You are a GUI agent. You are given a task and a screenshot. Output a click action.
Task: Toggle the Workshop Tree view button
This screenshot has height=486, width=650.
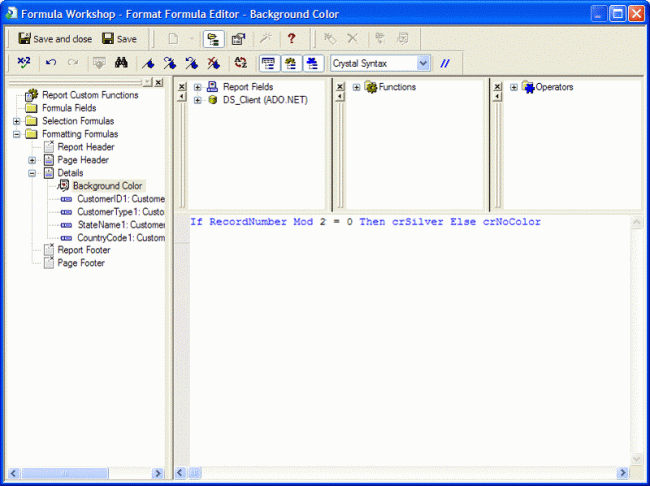pyautogui.click(x=212, y=39)
